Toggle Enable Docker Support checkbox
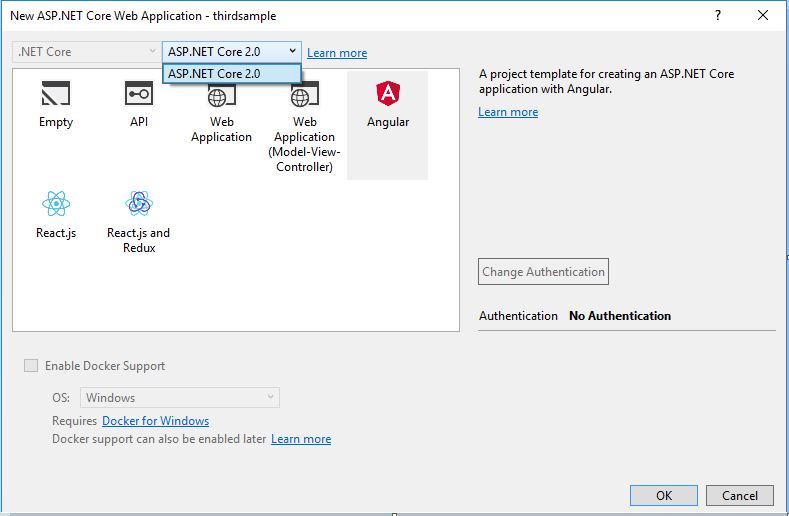The image size is (789, 516). click(31, 365)
